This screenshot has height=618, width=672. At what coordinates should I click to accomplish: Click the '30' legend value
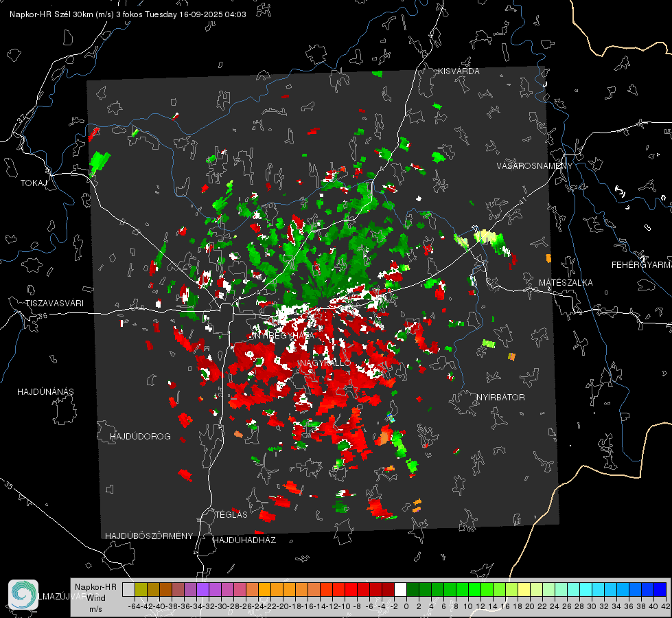[592, 606]
